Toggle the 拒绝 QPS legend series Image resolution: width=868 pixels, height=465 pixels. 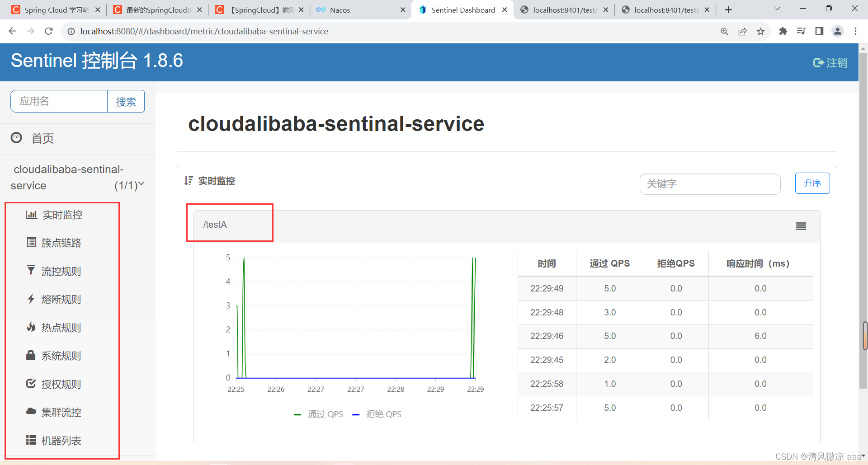pyautogui.click(x=377, y=414)
